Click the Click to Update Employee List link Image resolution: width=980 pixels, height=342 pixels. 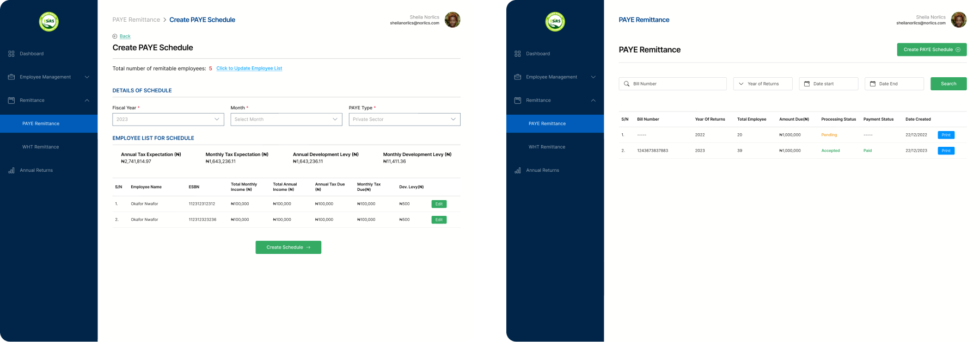pyautogui.click(x=249, y=69)
